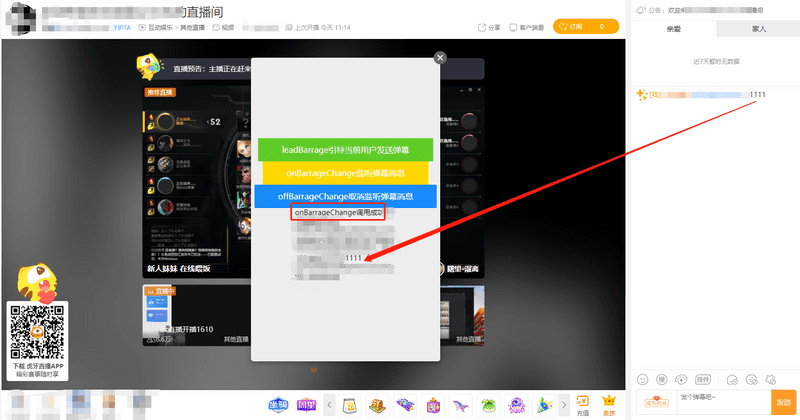Screen dimensions: 800x420
Task: Click the 成为粉丝 become fan badge
Action: [x=656, y=402]
